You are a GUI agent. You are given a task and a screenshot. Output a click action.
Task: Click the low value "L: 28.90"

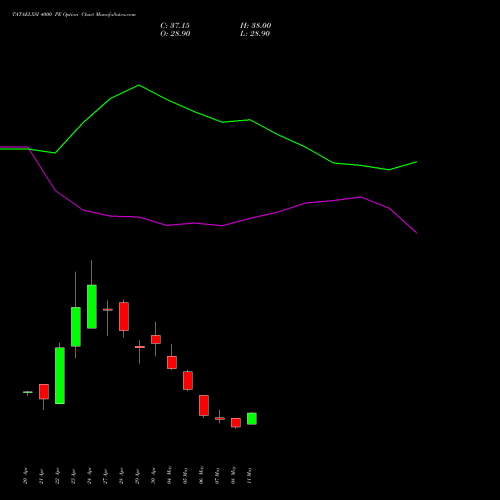click(255, 34)
